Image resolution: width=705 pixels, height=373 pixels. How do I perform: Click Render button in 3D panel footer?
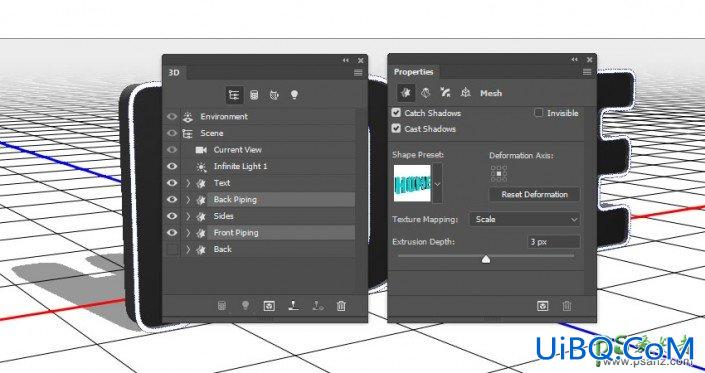[x=269, y=306]
